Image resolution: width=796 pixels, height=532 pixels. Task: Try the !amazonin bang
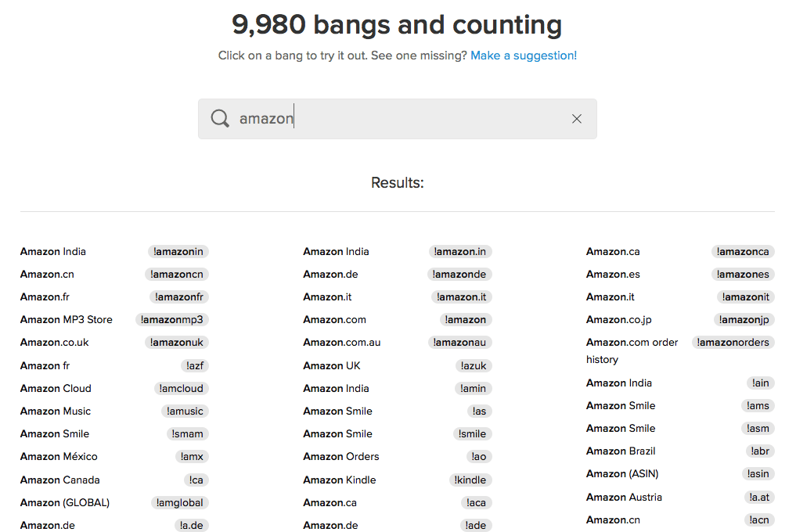coord(178,251)
